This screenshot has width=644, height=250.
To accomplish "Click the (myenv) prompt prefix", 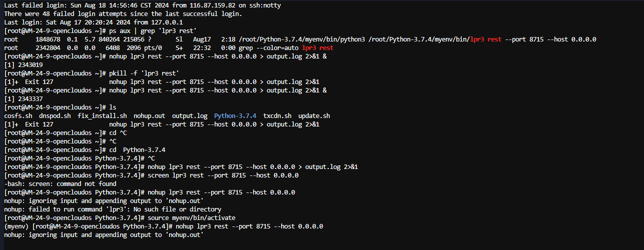I will click(x=15, y=226).
